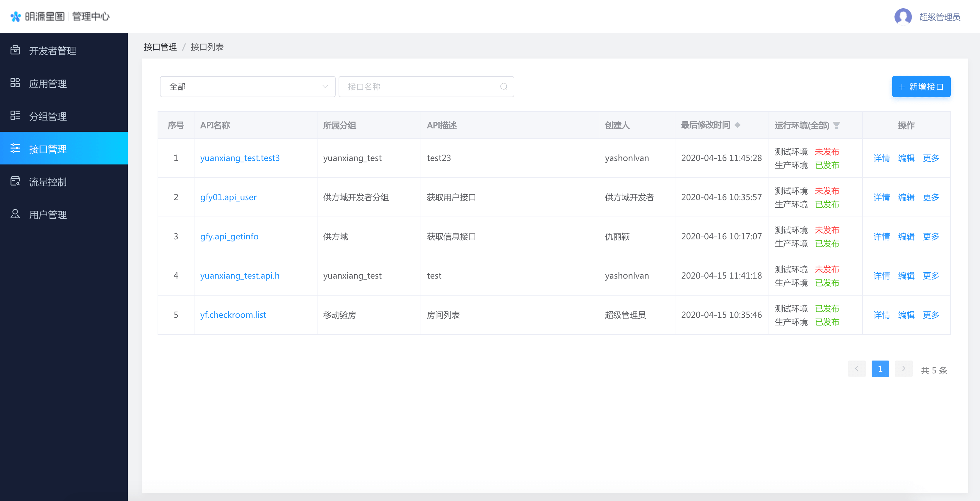The height and width of the screenshot is (501, 980).
Task: Open 更多 menu for gfy01.api_user row
Action: tap(931, 197)
